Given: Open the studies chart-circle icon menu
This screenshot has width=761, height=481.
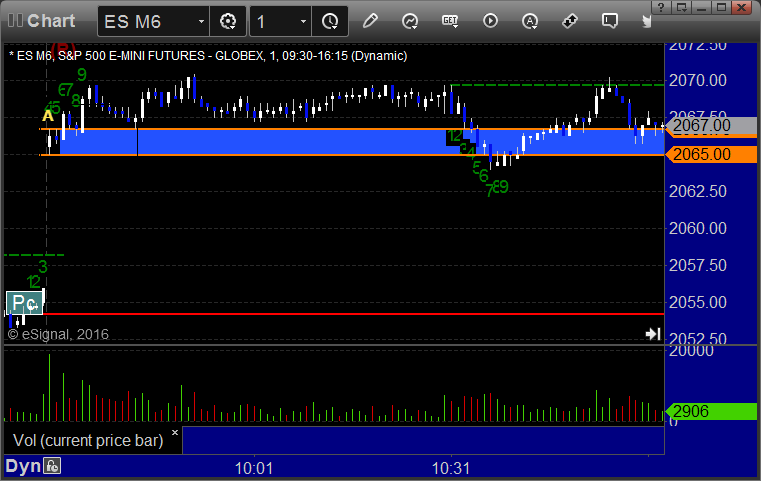Looking at the screenshot, I should click(x=410, y=21).
